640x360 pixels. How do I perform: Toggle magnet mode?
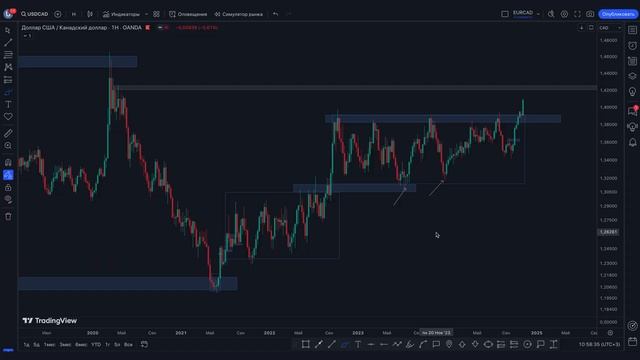(8, 162)
